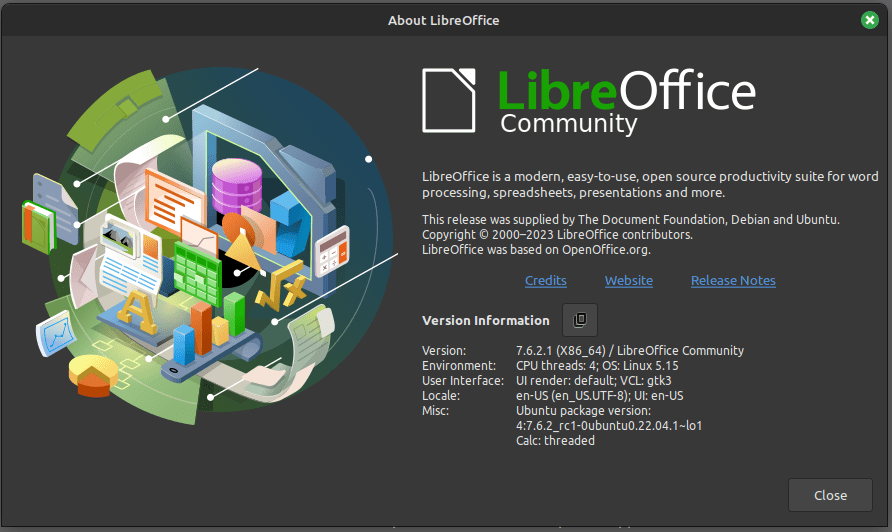Click the Close button
This screenshot has height=532, width=892.
(x=830, y=495)
